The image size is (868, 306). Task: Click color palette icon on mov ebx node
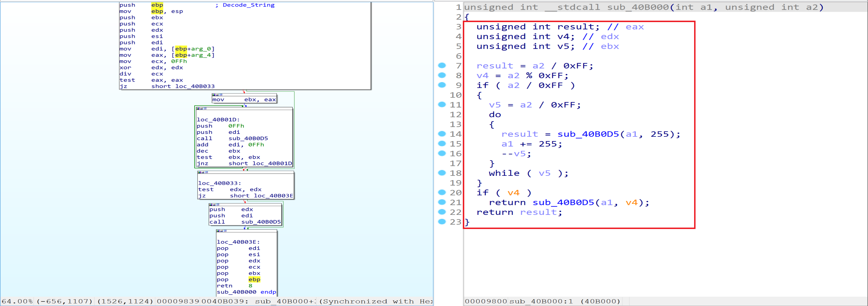pos(214,95)
